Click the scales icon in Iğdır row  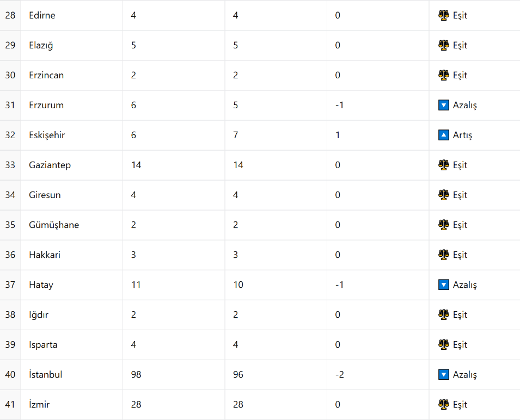click(x=443, y=314)
